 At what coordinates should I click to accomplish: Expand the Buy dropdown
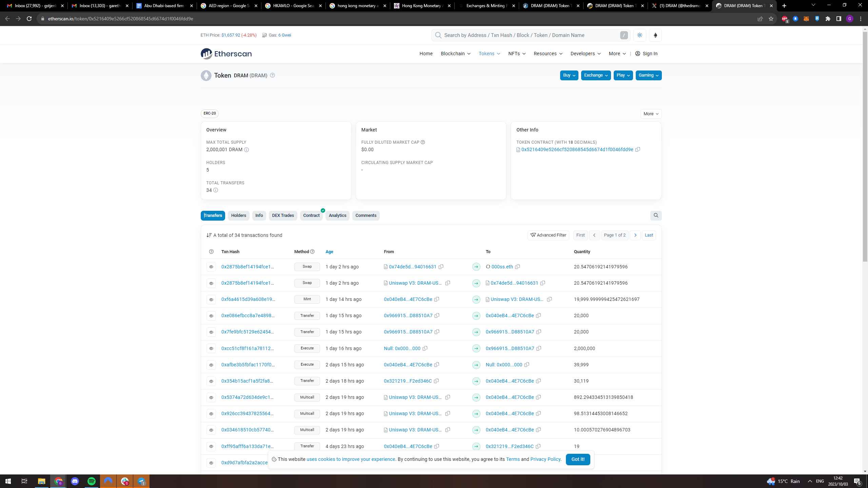(x=569, y=75)
